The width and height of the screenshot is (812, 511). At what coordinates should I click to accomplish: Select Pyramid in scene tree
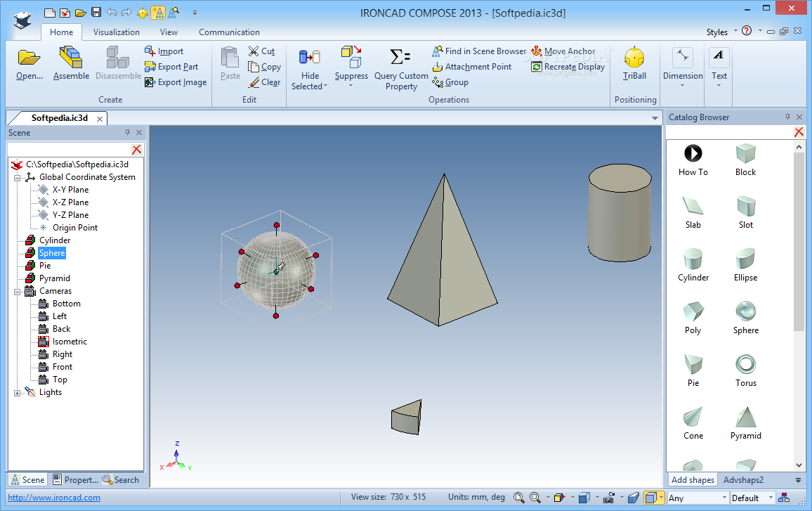(x=54, y=278)
